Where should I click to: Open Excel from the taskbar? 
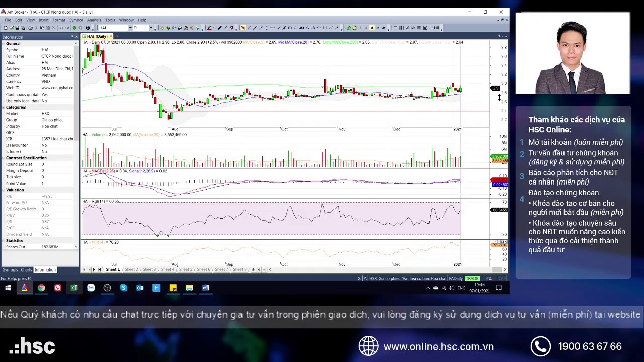tap(74, 288)
